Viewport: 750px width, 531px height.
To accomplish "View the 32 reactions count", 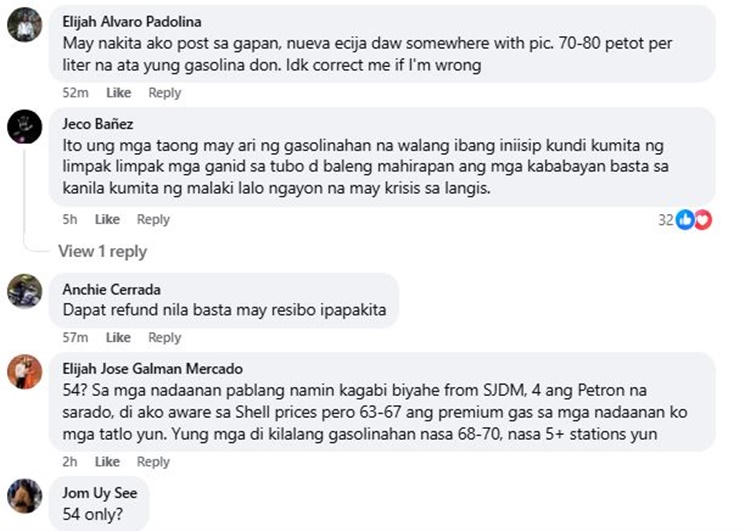I will 666,219.
